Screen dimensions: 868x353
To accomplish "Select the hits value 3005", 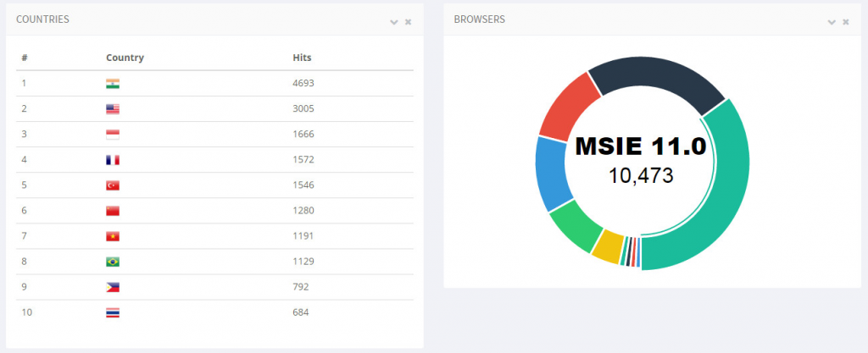I will coord(303,108).
